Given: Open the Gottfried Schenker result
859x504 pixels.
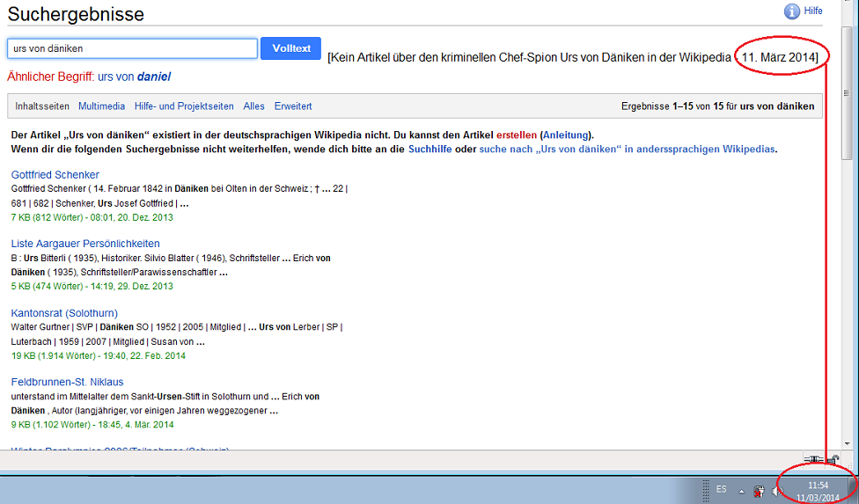Looking at the screenshot, I should pos(55,174).
